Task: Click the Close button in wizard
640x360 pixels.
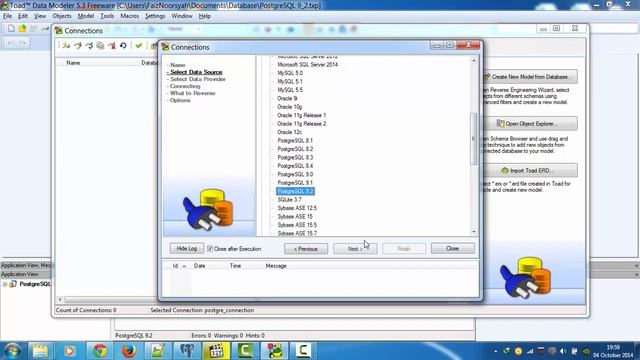Action: (453, 248)
